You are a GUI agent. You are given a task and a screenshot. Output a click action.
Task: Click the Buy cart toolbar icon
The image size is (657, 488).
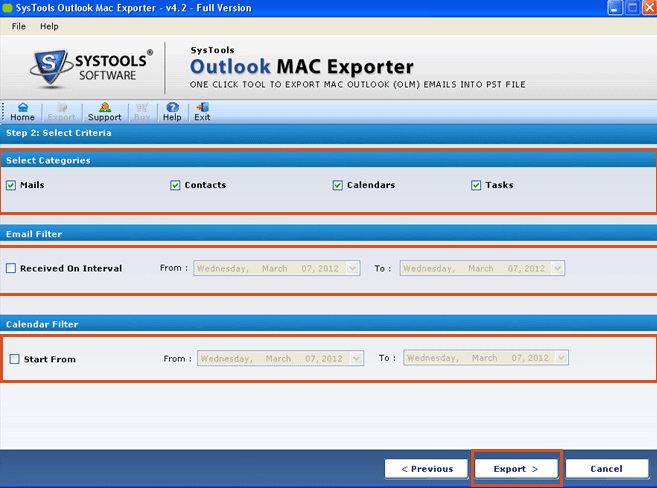142,112
